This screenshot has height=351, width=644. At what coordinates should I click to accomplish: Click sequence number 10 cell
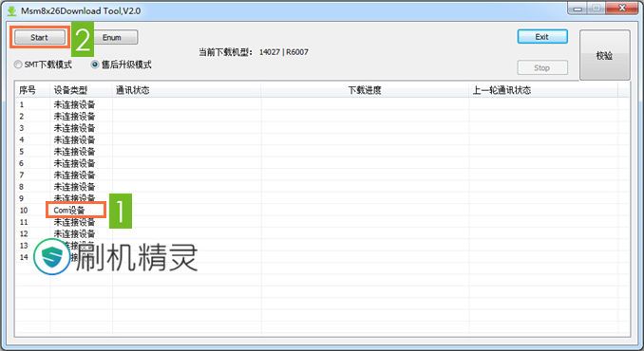pos(24,211)
